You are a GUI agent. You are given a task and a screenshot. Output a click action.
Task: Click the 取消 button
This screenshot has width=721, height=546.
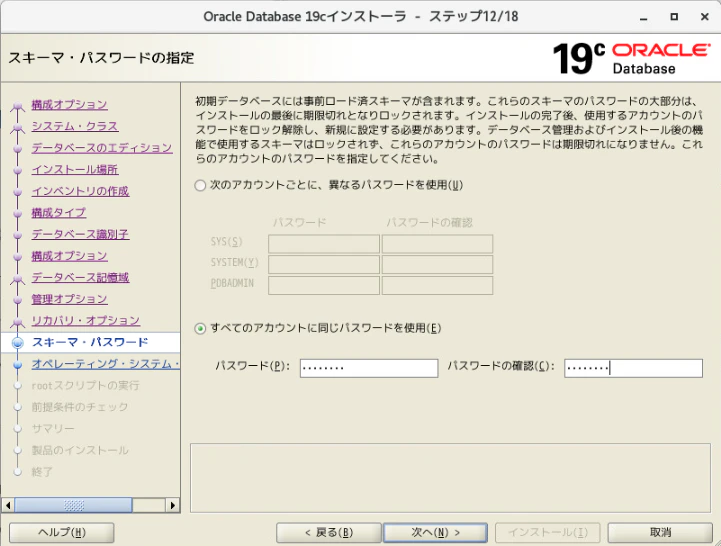pyautogui.click(x=660, y=533)
